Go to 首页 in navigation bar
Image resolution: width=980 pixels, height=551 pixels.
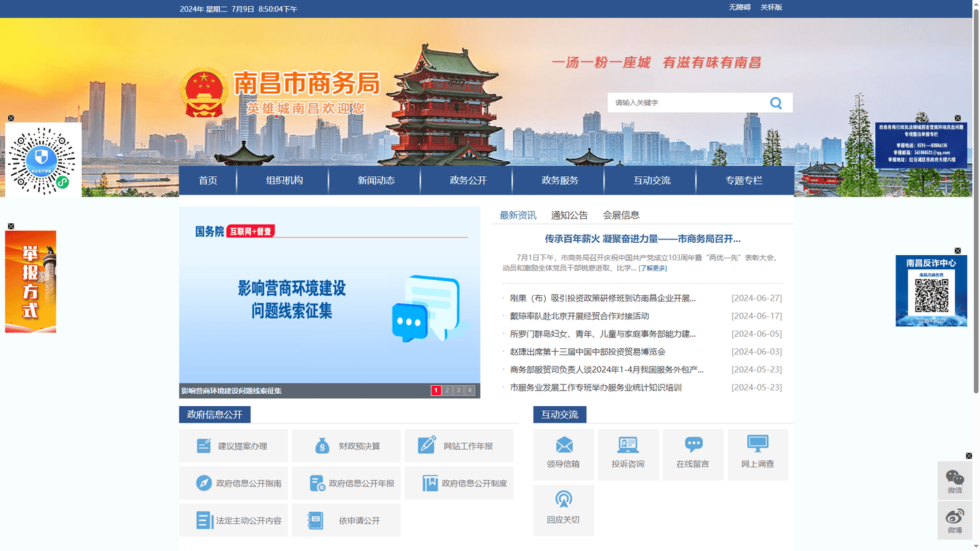pos(208,180)
